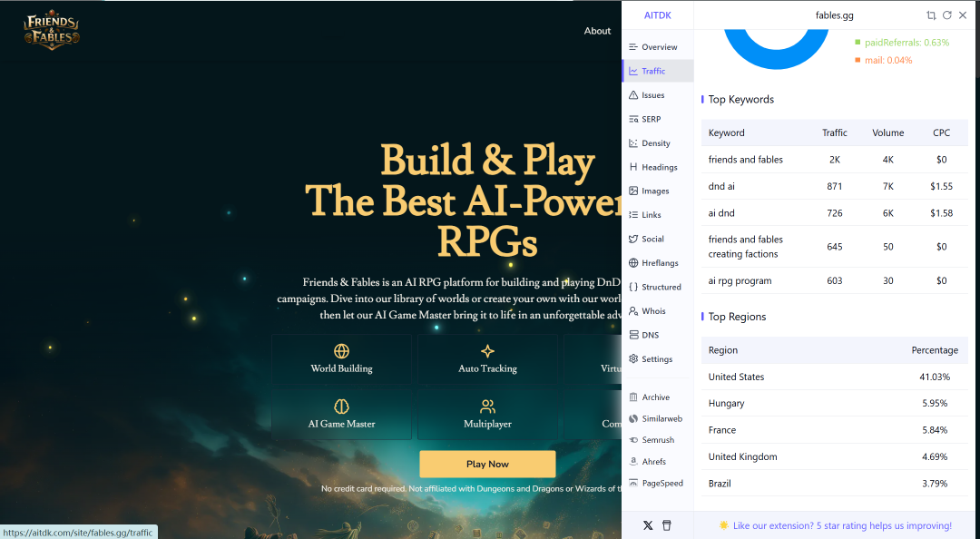Click the $1.55 CPC value
Viewport: 980px width, 539px height.
[x=941, y=186]
